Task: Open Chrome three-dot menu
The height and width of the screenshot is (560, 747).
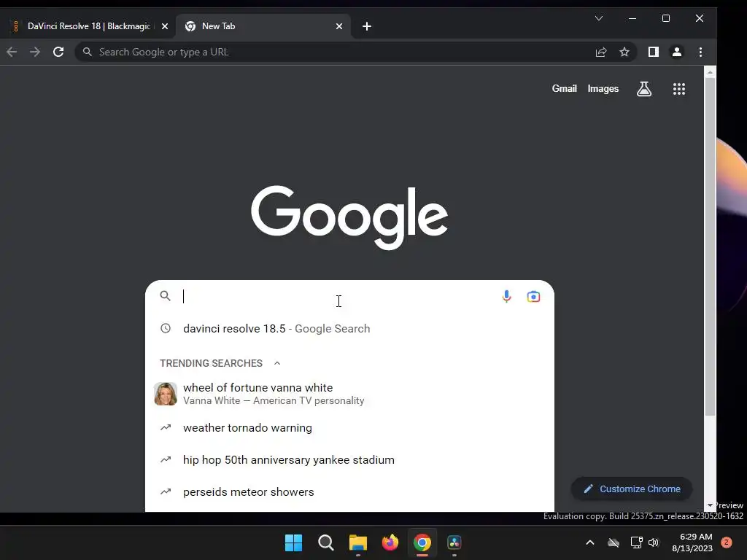Action: 700,52
